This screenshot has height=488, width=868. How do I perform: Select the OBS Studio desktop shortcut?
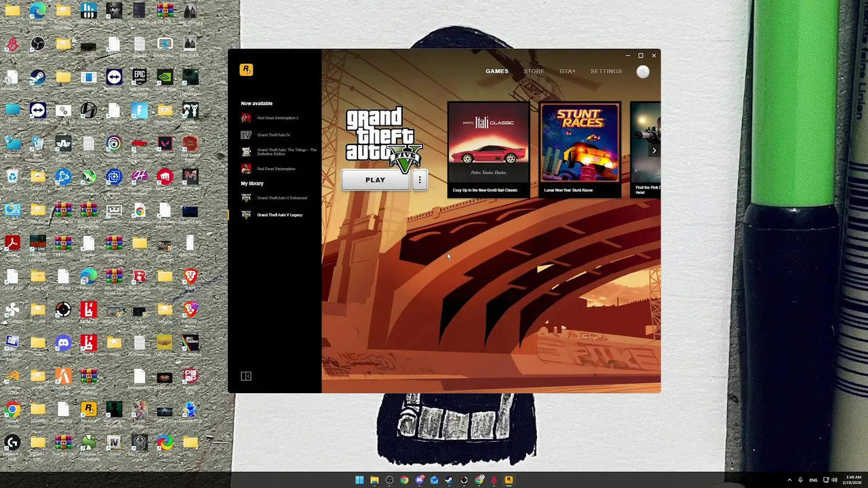point(38,47)
